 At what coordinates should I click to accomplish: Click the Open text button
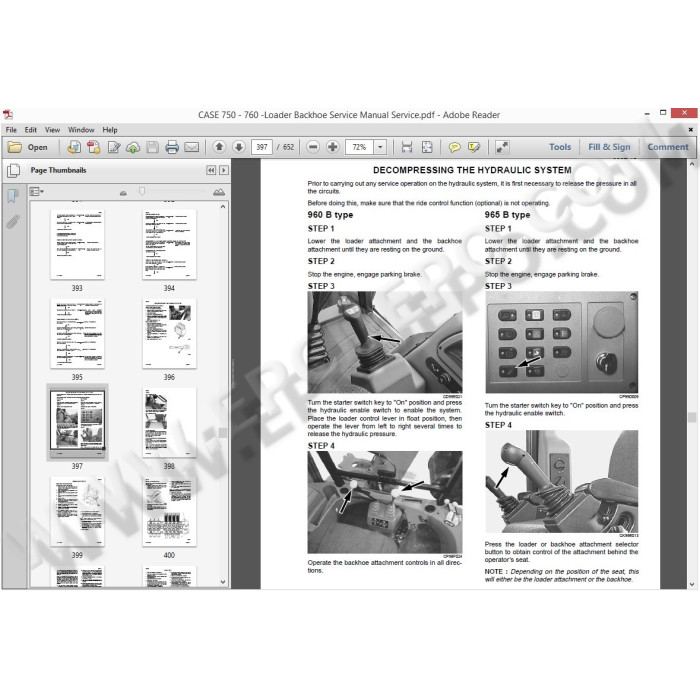[38, 147]
